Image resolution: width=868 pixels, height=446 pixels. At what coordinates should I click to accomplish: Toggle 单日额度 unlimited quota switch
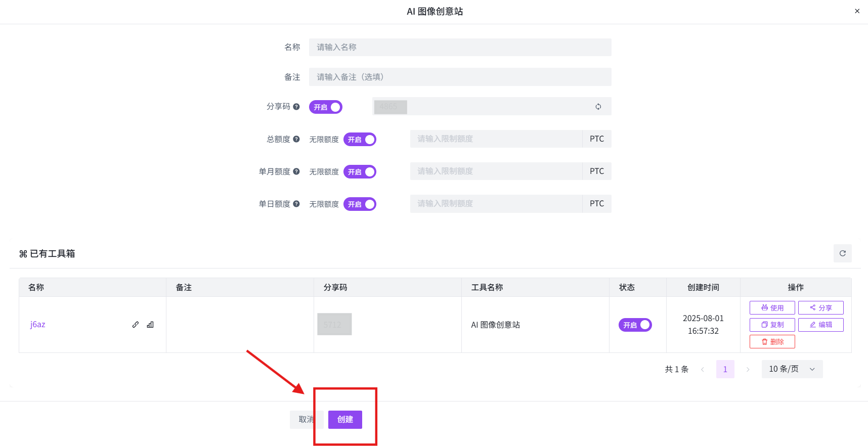click(x=360, y=204)
